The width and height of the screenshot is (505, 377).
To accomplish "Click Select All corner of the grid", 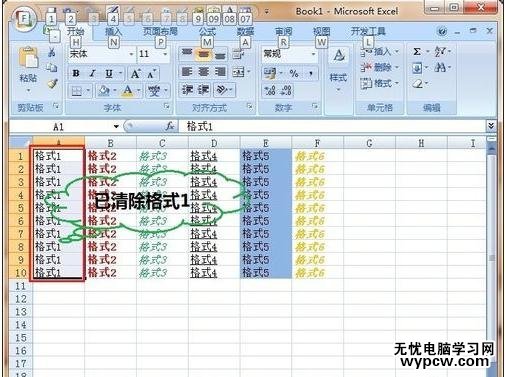I will tap(21, 143).
